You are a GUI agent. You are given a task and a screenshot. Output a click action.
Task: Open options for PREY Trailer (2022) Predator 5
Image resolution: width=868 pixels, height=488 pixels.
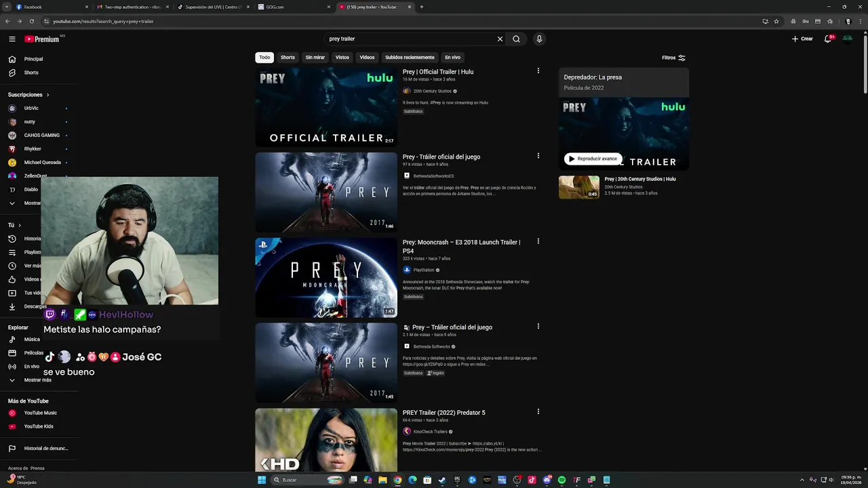point(538,411)
